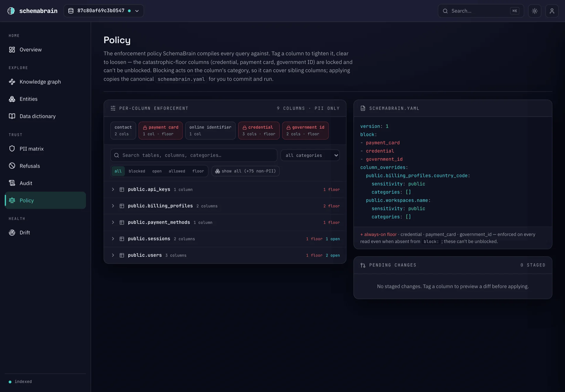Click the lock icon on credential chip
This screenshot has height=392, width=565.
(x=245, y=128)
